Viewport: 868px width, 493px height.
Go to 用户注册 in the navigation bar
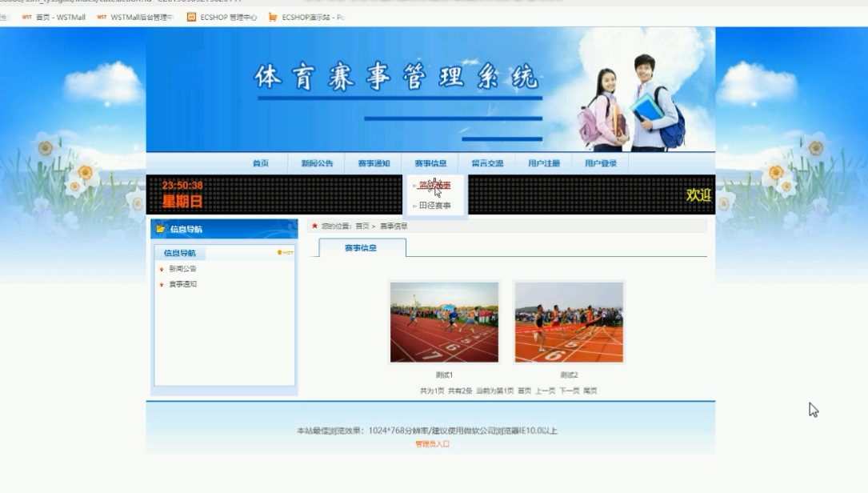point(544,163)
